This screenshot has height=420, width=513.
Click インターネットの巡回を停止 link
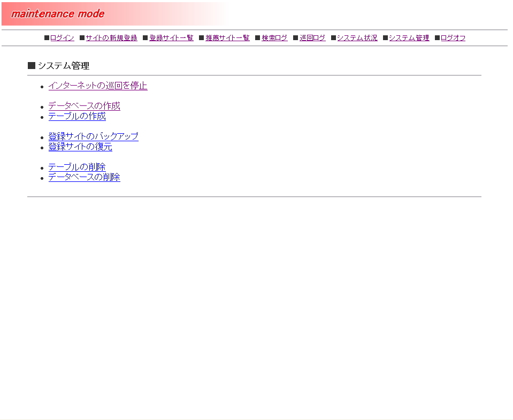pos(98,86)
